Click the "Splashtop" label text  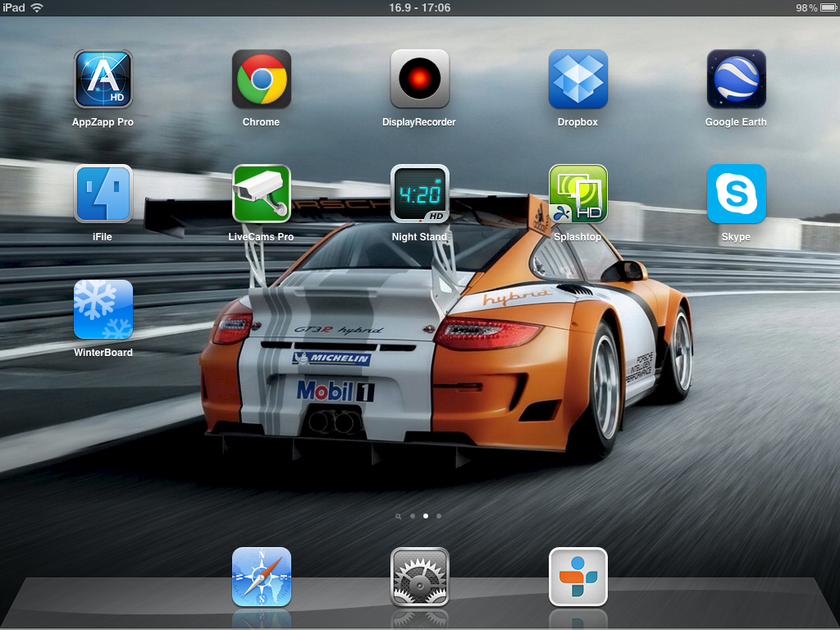click(x=577, y=237)
